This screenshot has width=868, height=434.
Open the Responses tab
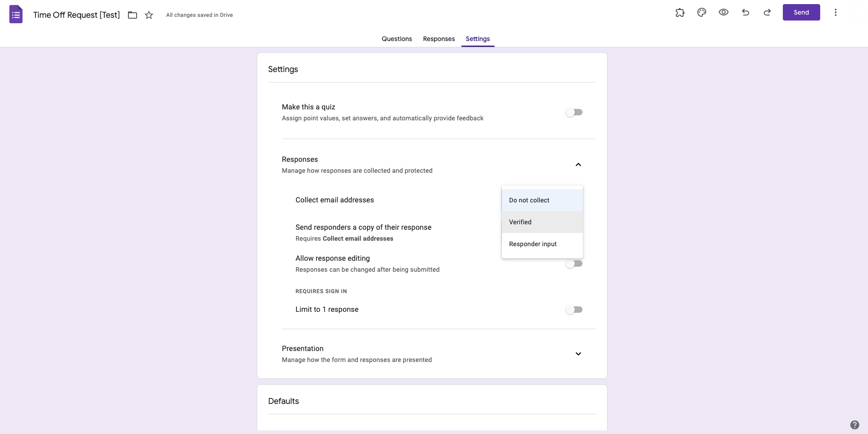click(439, 39)
